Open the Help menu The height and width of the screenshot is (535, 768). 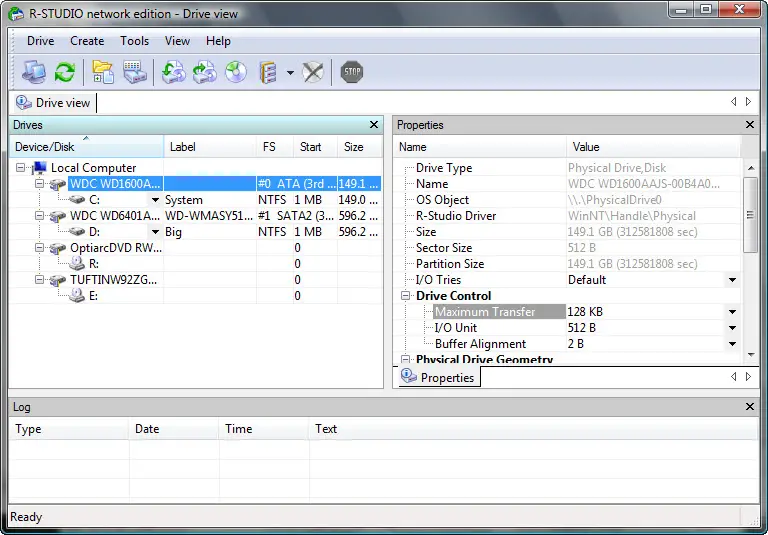point(218,41)
